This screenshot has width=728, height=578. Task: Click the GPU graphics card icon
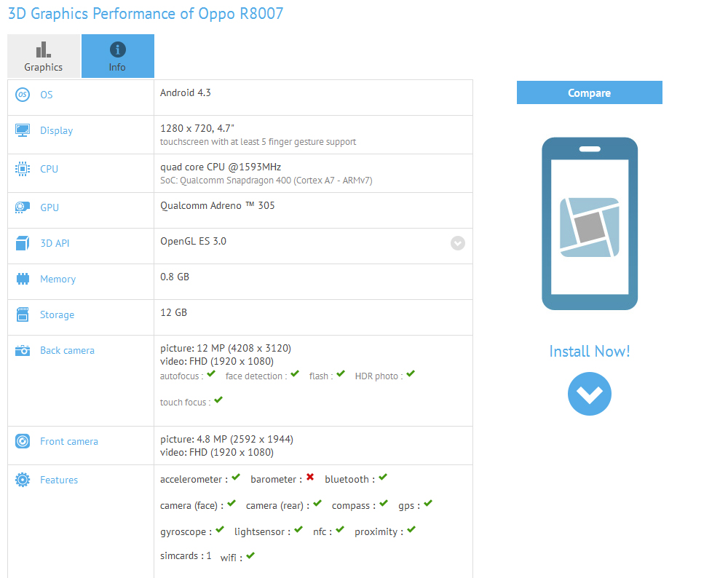(23, 207)
